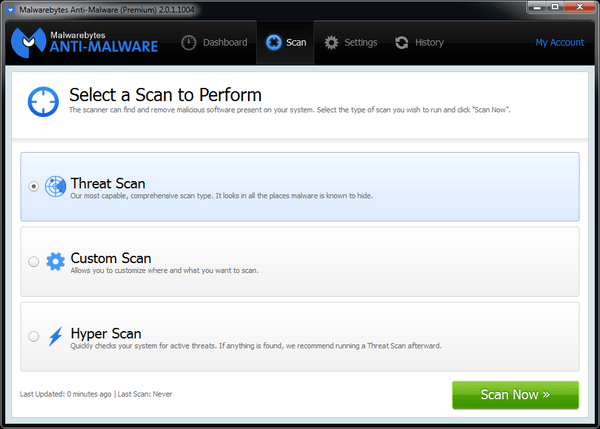
Task: Start scanning with Scan Now button
Action: pyautogui.click(x=515, y=395)
